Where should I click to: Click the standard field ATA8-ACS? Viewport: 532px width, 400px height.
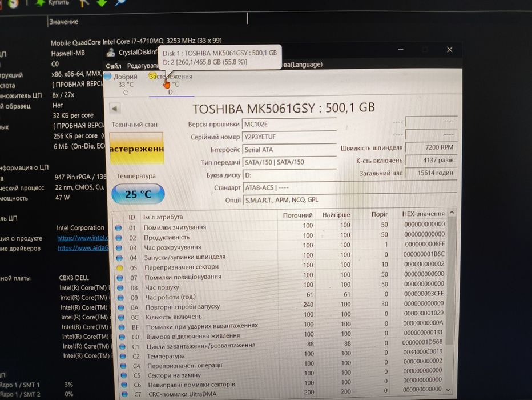coord(349,187)
